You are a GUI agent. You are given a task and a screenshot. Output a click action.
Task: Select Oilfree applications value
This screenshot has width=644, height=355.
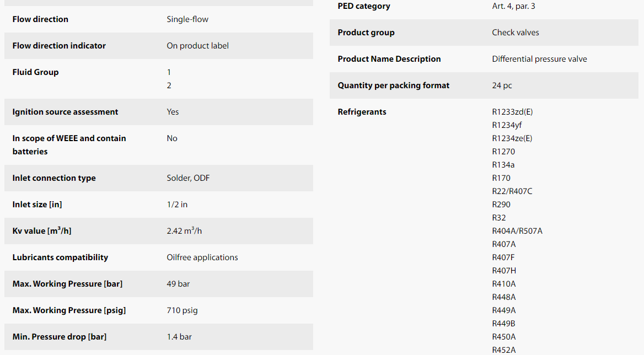(x=202, y=257)
